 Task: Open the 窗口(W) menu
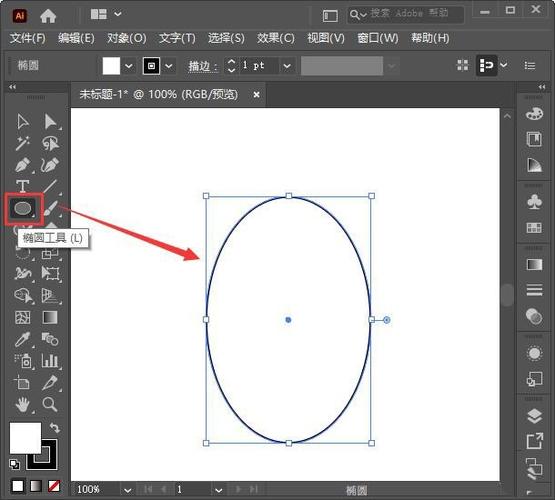coord(378,38)
